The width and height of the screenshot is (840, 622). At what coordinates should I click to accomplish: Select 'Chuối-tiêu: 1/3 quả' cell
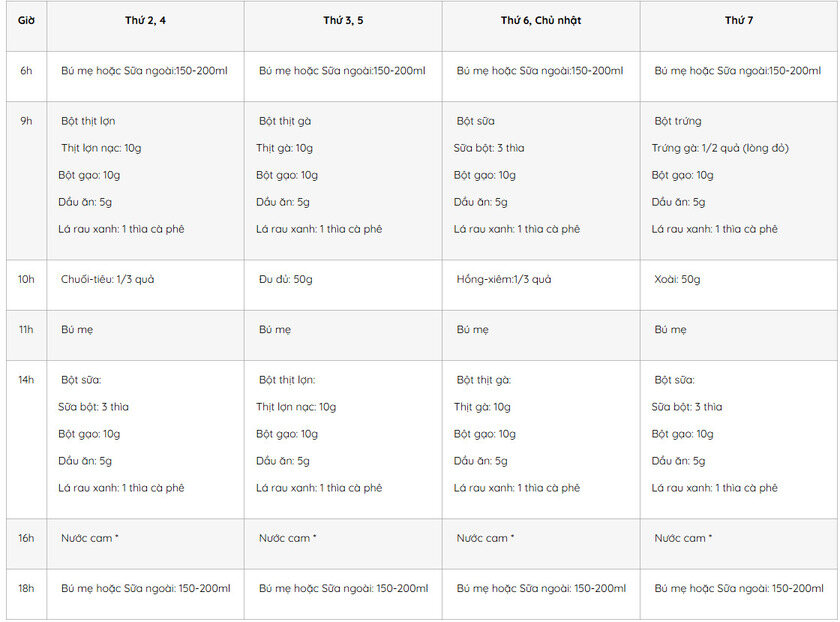coord(107,279)
